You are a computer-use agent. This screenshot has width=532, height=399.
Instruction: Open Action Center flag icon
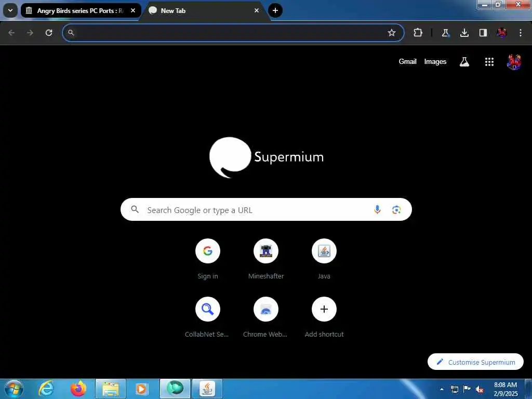point(467,389)
